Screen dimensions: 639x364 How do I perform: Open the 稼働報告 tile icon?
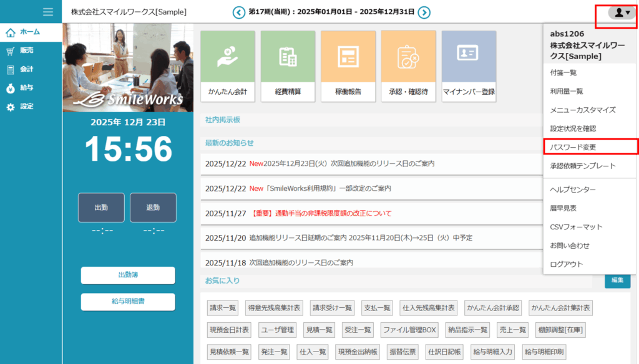pyautogui.click(x=348, y=57)
